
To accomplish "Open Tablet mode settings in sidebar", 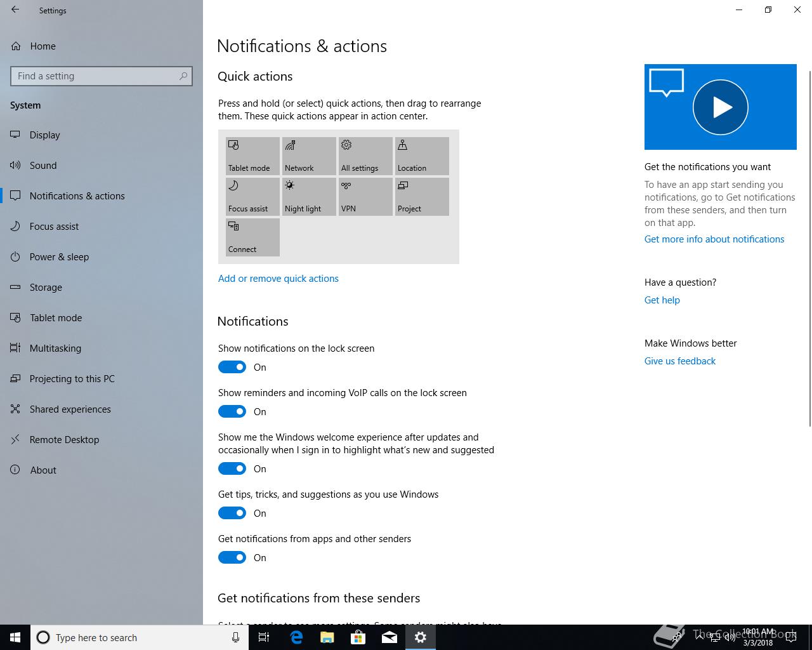I will click(x=101, y=318).
